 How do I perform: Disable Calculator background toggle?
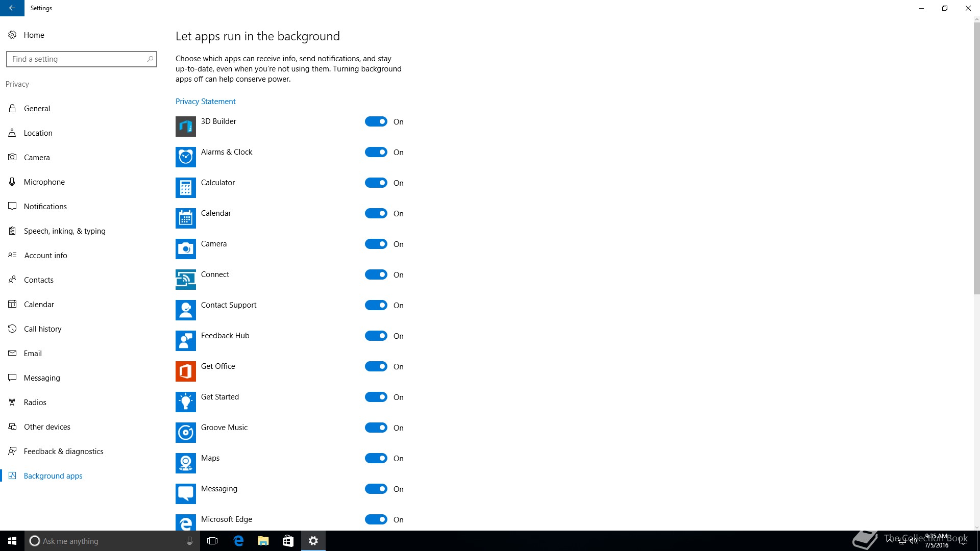[376, 183]
